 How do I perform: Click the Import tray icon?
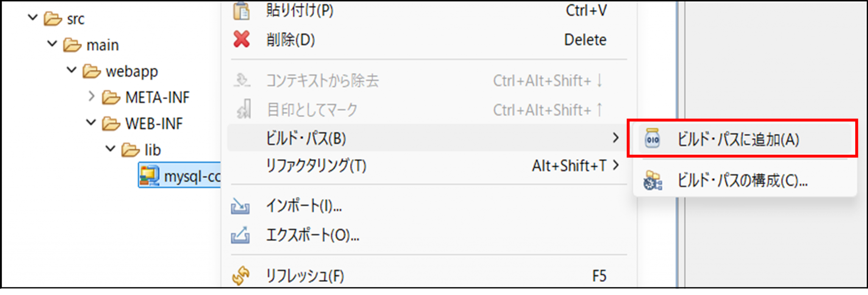click(x=240, y=206)
